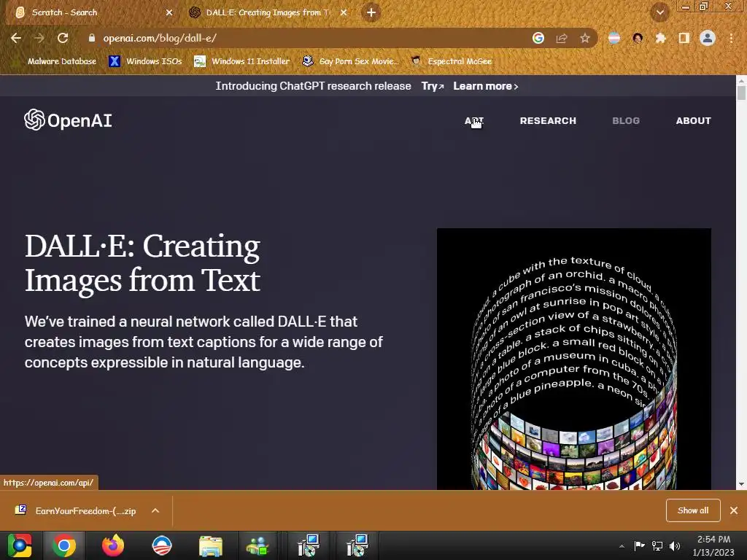Open the API navigation item

(x=473, y=121)
